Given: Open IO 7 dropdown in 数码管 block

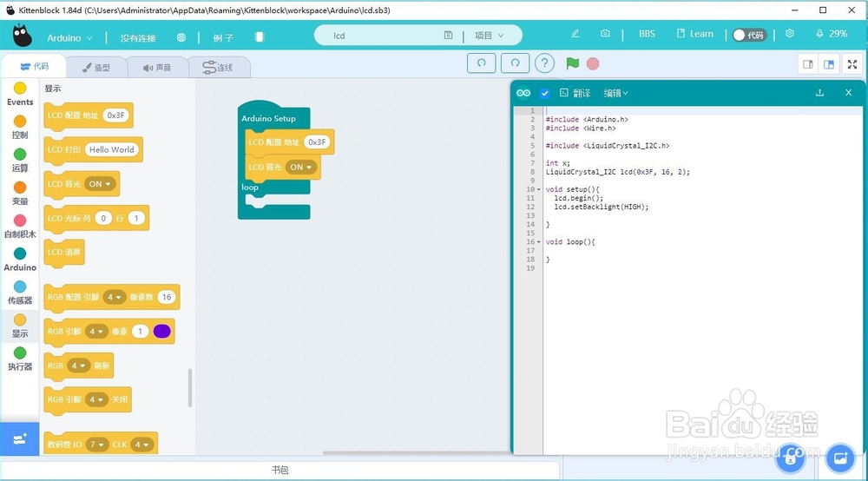Looking at the screenshot, I should click(97, 445).
